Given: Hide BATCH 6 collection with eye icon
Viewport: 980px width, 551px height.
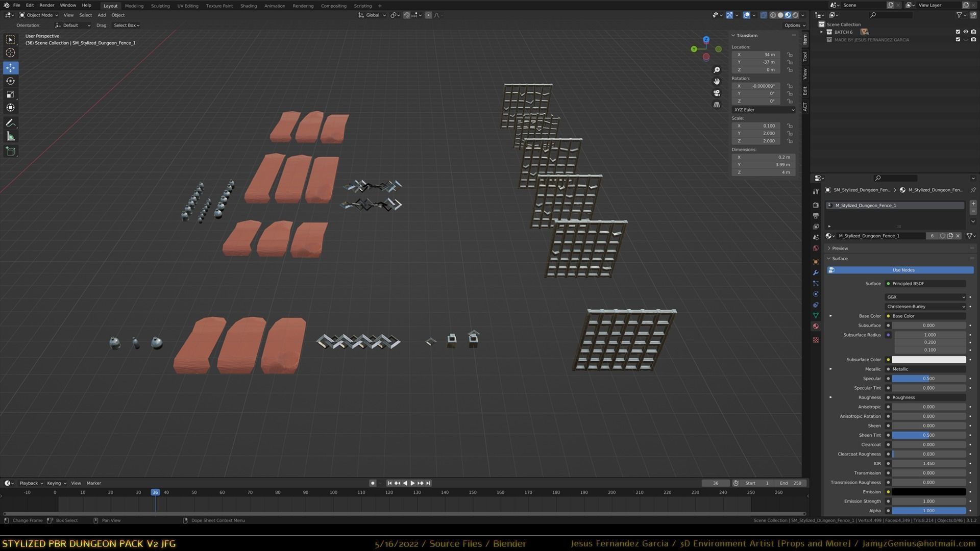Looking at the screenshot, I should 965,32.
